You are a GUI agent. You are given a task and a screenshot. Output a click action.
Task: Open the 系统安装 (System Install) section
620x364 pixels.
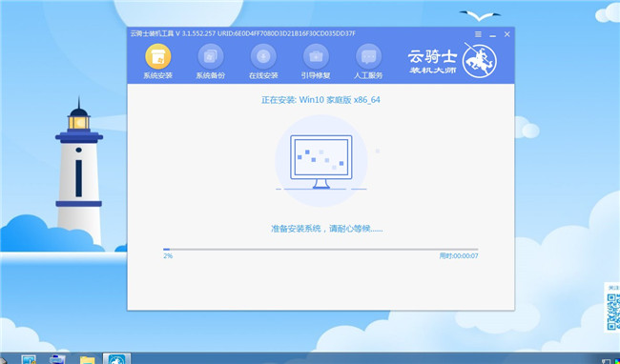(157, 62)
